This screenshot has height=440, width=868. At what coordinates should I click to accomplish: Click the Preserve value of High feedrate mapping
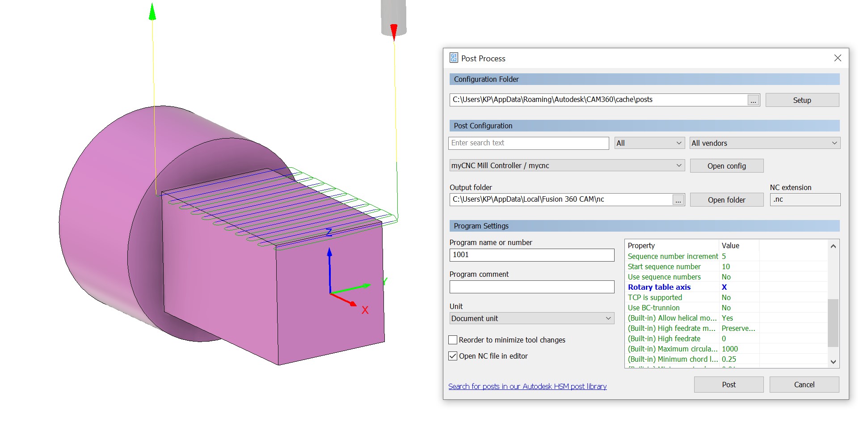738,328
